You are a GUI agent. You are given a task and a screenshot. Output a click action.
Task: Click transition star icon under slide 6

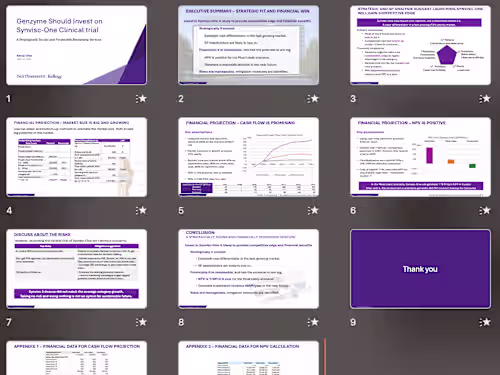[x=485, y=210]
